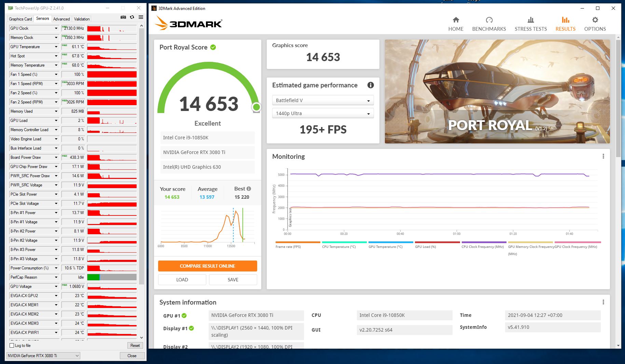Viewport: 625px width, 364px height.
Task: Click the Close button in GPU-Z
Action: pos(132,356)
